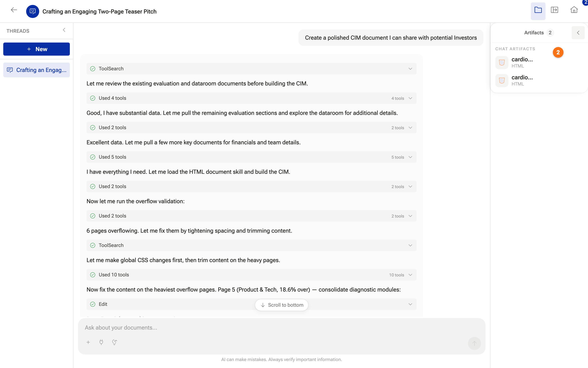
Task: Click the '10 tools' count text
Action: (x=396, y=275)
